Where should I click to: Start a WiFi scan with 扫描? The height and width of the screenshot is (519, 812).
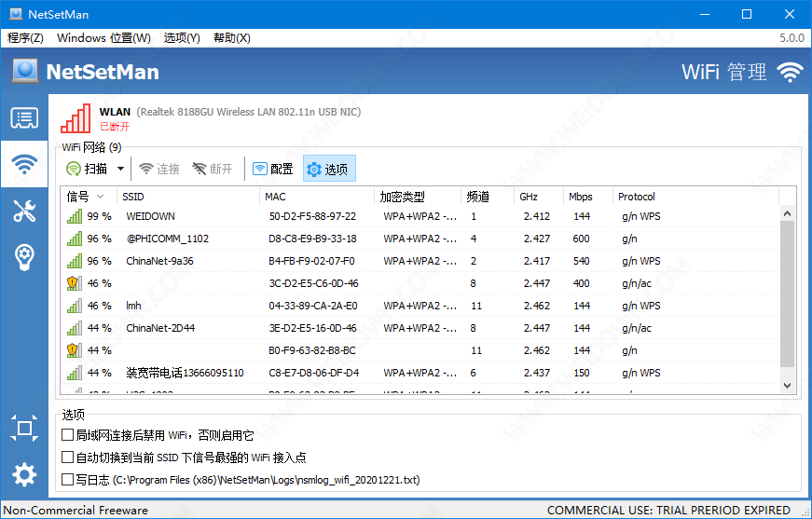(87, 169)
